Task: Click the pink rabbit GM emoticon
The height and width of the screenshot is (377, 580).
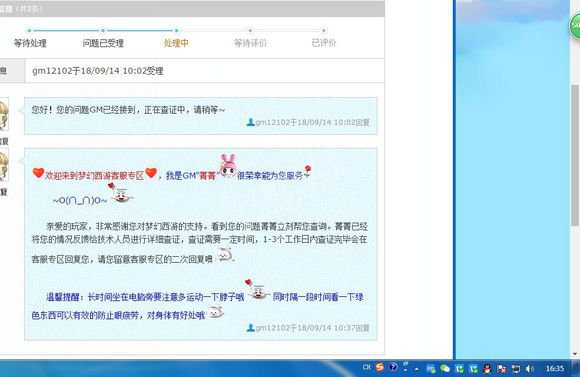Action: point(228,166)
